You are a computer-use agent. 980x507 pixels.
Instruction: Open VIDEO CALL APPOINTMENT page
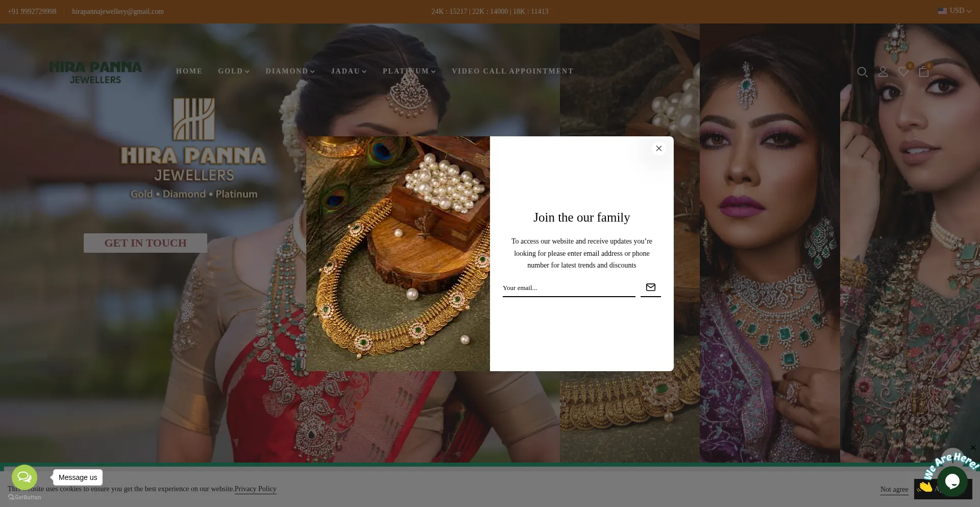pyautogui.click(x=512, y=71)
